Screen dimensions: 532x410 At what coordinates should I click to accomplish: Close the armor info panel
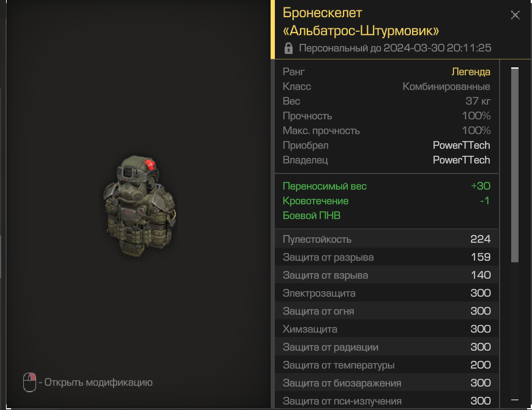click(x=515, y=15)
